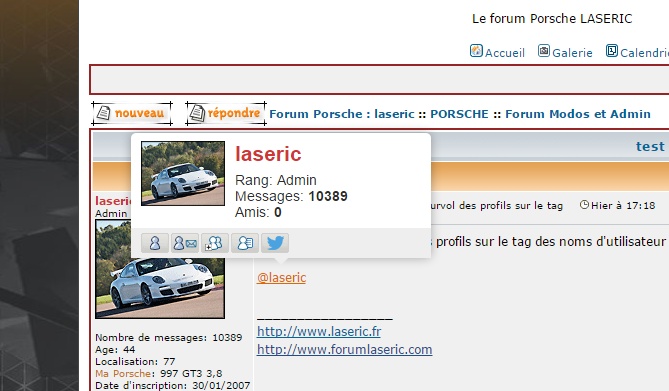
Task: Open the Twitter bird icon
Action: click(x=275, y=243)
